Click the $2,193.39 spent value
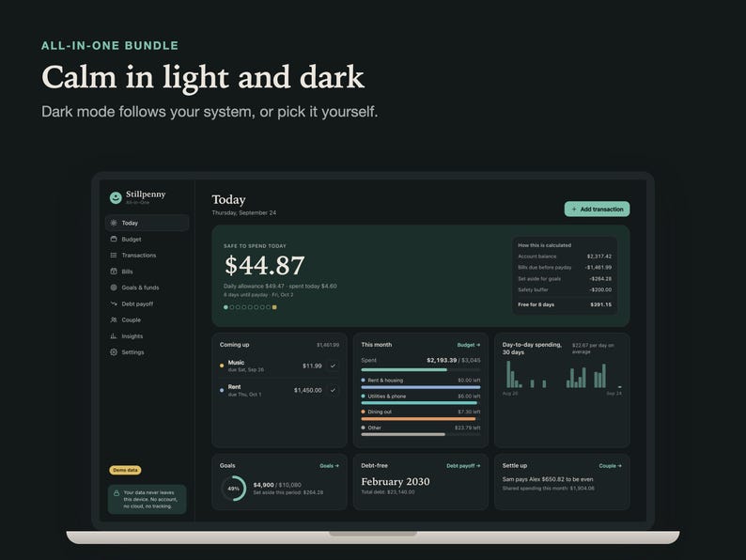 point(442,360)
